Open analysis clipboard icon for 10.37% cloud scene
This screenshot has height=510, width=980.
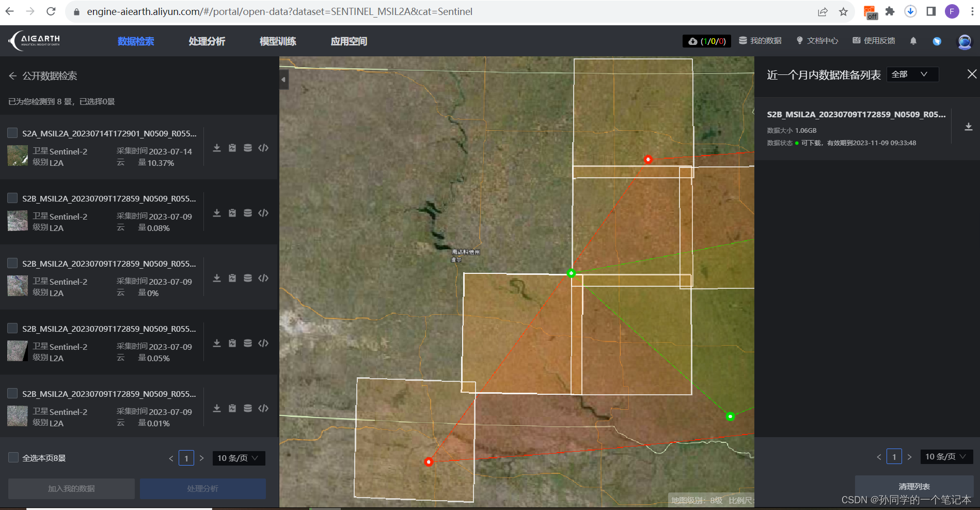pos(232,148)
